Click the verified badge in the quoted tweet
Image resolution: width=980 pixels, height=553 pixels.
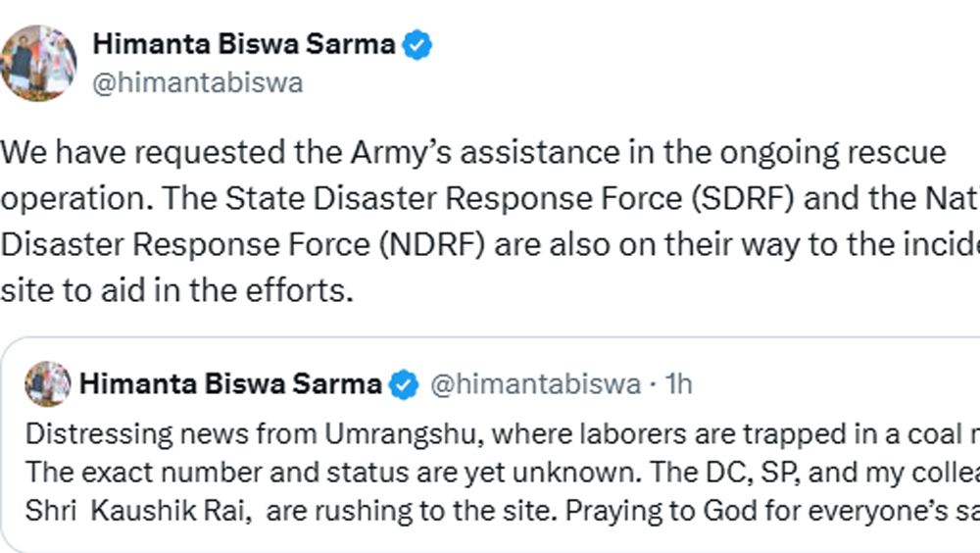click(x=403, y=384)
